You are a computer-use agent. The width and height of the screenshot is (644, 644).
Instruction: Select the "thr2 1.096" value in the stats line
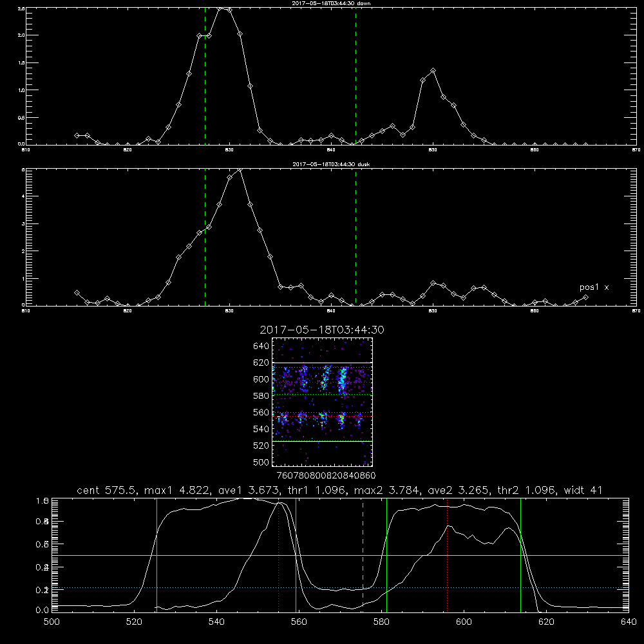tap(526, 490)
